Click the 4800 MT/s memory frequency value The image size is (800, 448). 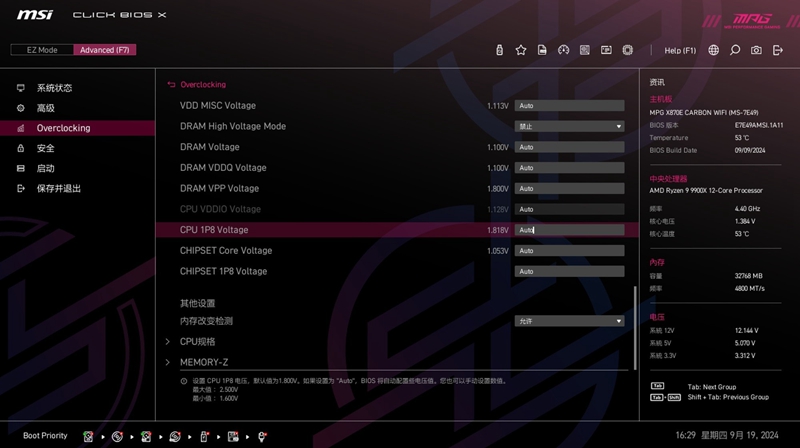point(749,288)
